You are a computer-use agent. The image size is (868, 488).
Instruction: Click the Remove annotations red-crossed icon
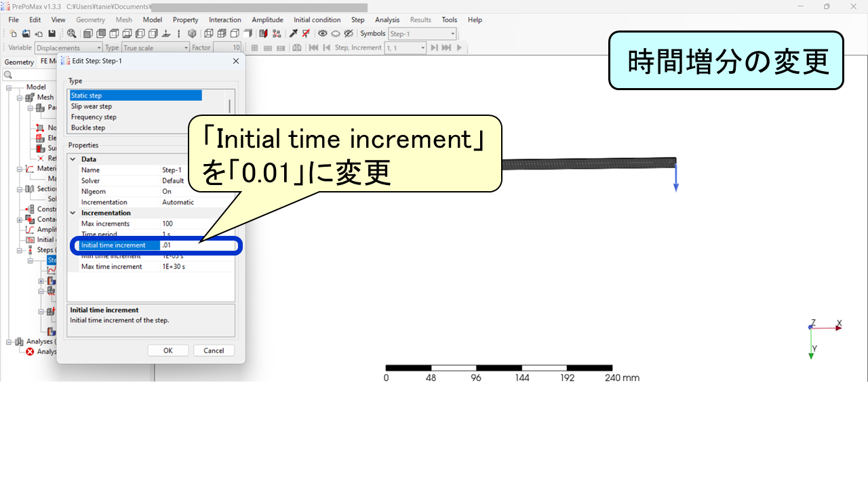tap(306, 33)
